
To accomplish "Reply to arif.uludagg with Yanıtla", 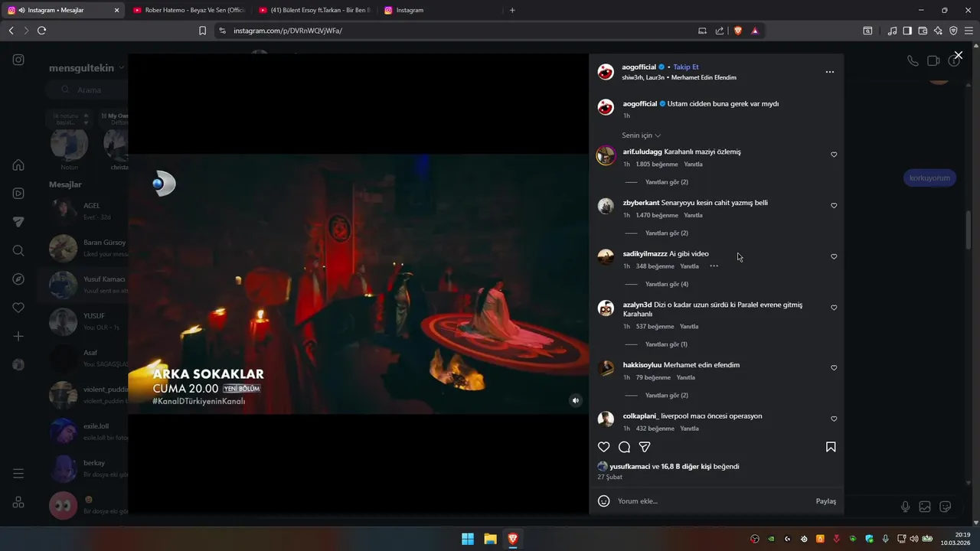I will point(693,165).
